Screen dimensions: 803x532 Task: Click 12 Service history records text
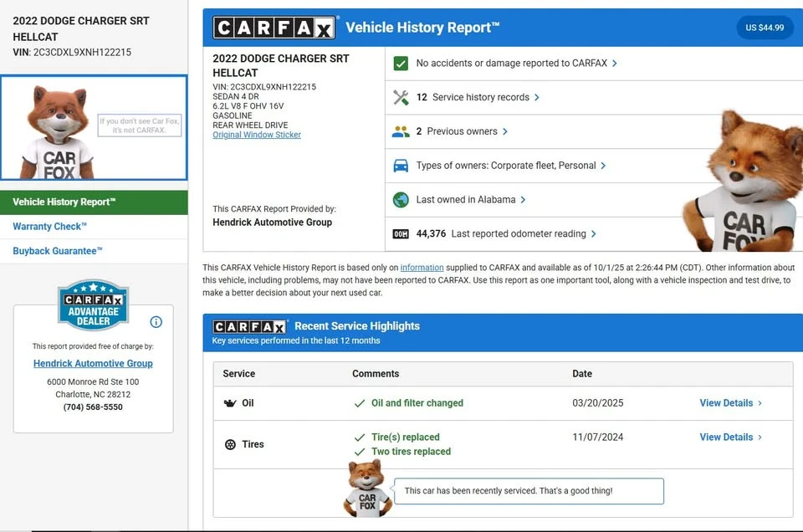(x=473, y=97)
